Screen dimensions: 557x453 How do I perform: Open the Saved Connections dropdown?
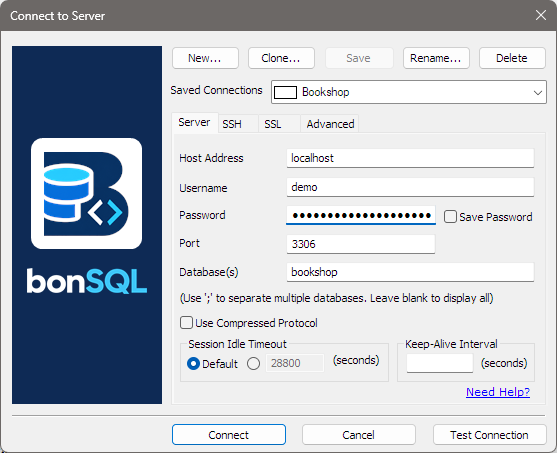click(x=409, y=92)
